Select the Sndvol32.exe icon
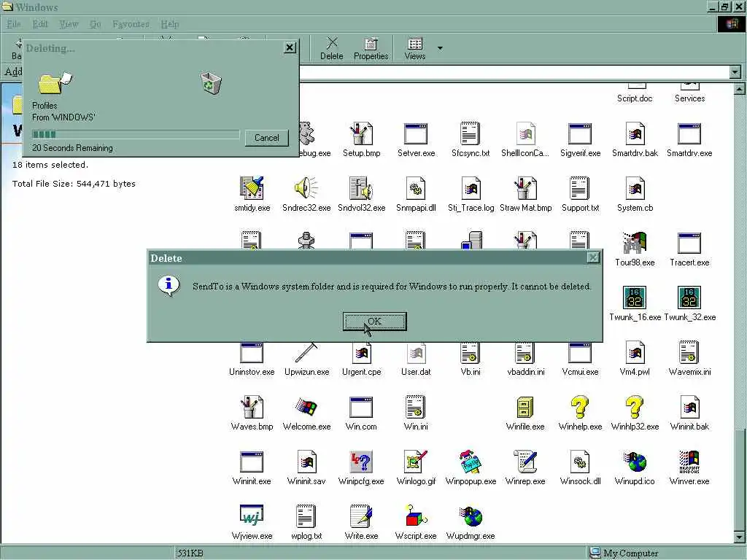The width and height of the screenshot is (747, 560). 361,188
